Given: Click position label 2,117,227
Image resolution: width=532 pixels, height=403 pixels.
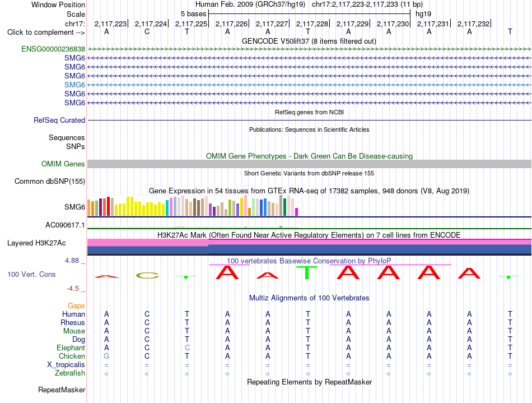Looking at the screenshot, I should 272,24.
